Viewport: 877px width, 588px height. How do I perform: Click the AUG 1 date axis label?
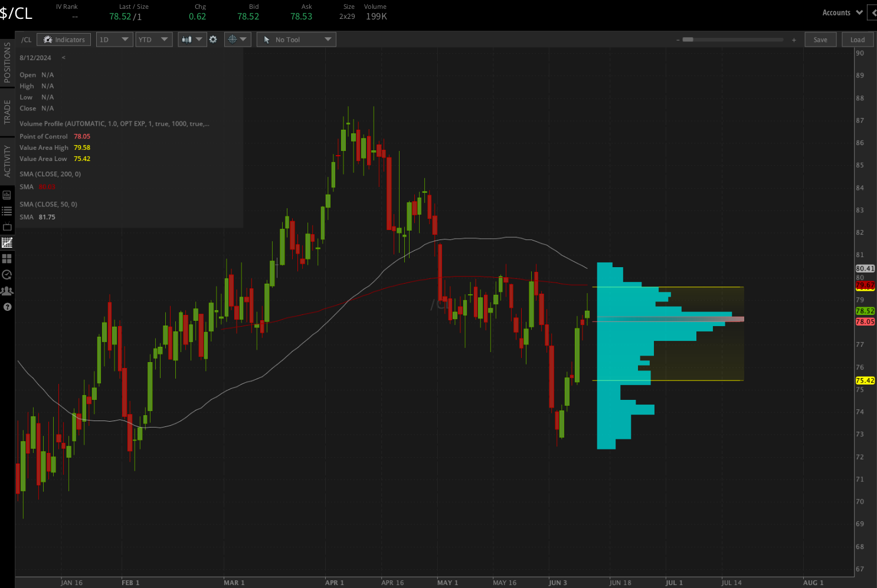[813, 583]
